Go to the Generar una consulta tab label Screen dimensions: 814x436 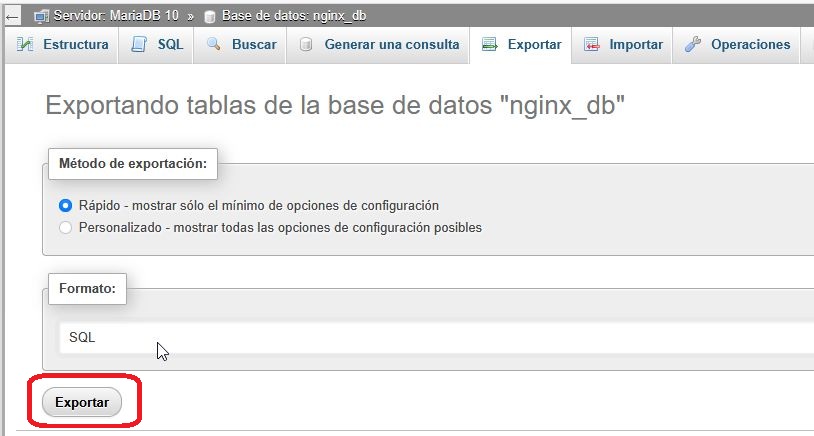coord(391,45)
